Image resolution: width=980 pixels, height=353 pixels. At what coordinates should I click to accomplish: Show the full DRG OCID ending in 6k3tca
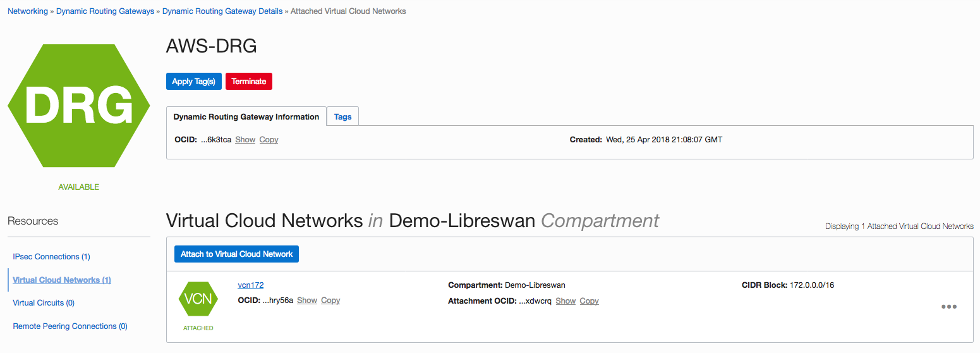245,140
